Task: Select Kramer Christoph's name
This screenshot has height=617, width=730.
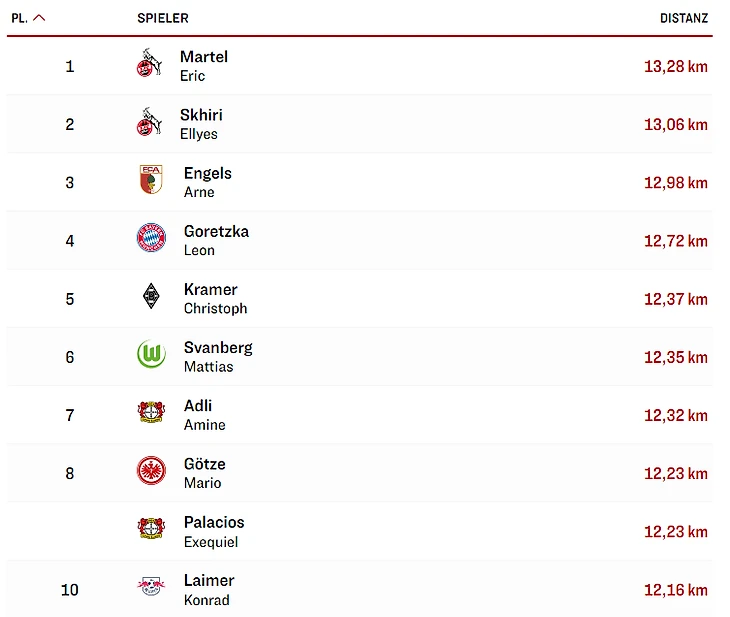Action: [215, 298]
